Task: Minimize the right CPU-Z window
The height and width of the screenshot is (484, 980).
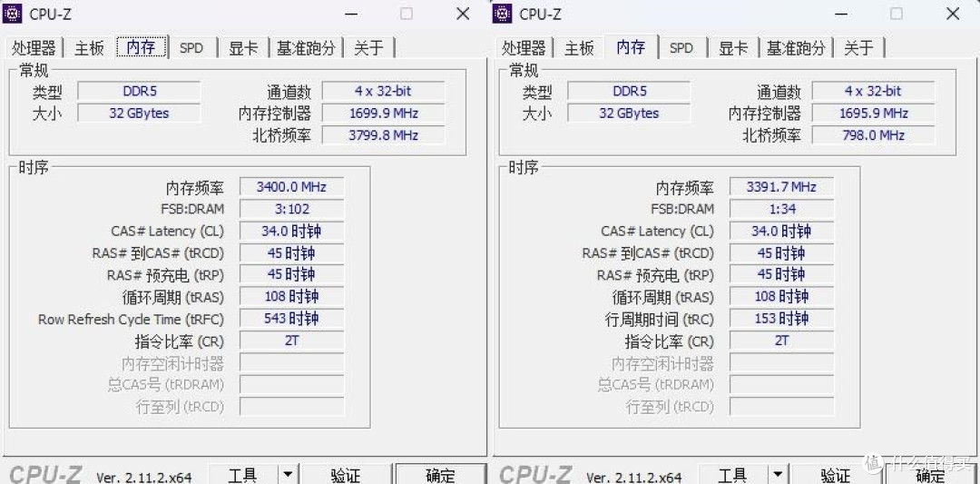Action: [x=841, y=14]
